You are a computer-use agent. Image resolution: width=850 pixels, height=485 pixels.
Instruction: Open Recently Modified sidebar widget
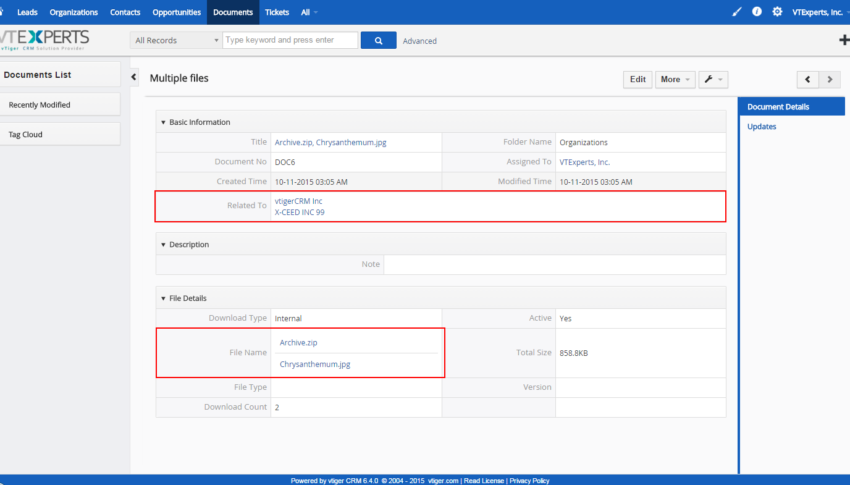point(60,105)
